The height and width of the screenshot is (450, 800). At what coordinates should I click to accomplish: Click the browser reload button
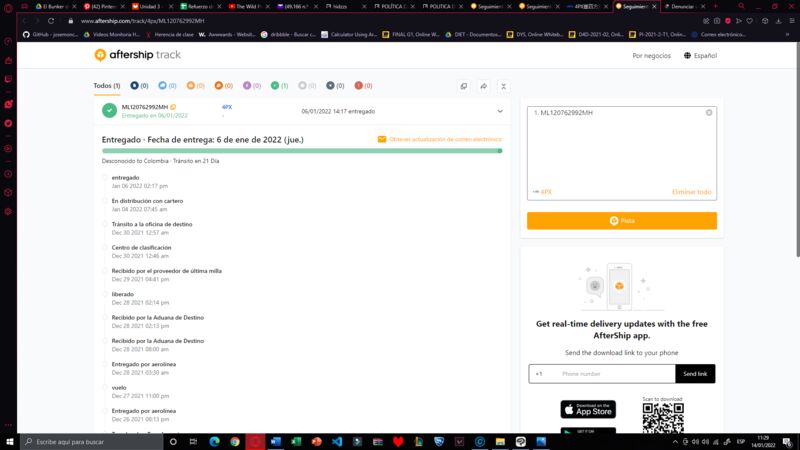51,21
